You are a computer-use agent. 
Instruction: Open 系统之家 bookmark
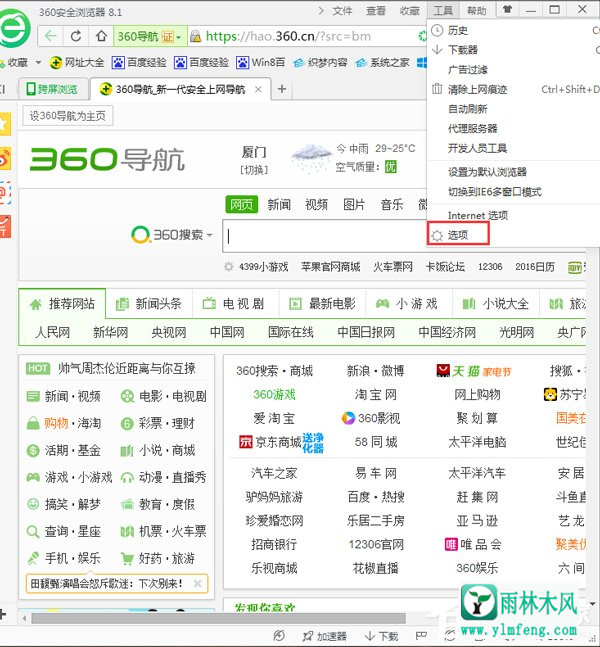[x=382, y=62]
